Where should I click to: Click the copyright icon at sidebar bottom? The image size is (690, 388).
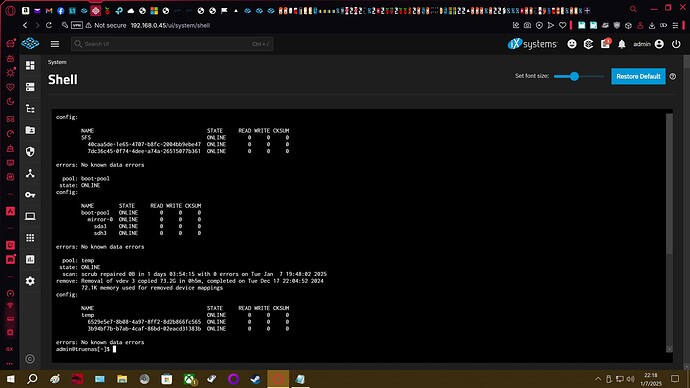coord(30,359)
